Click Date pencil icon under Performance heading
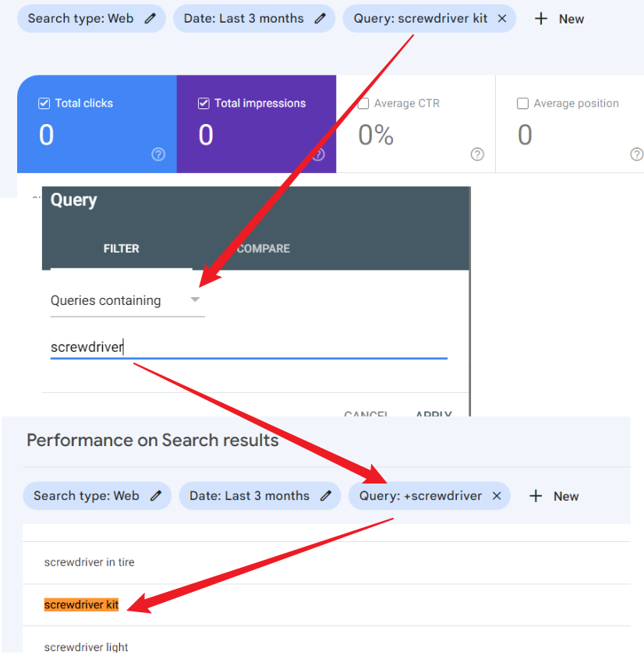 325,496
